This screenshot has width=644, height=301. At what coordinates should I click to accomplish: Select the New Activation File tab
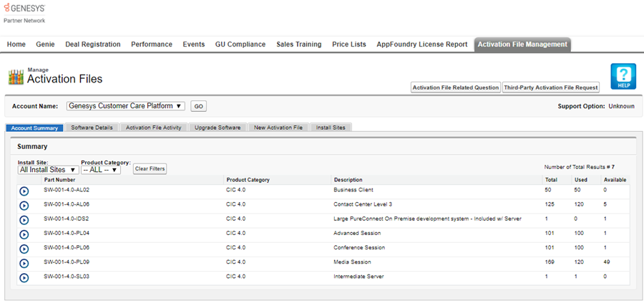pos(278,128)
